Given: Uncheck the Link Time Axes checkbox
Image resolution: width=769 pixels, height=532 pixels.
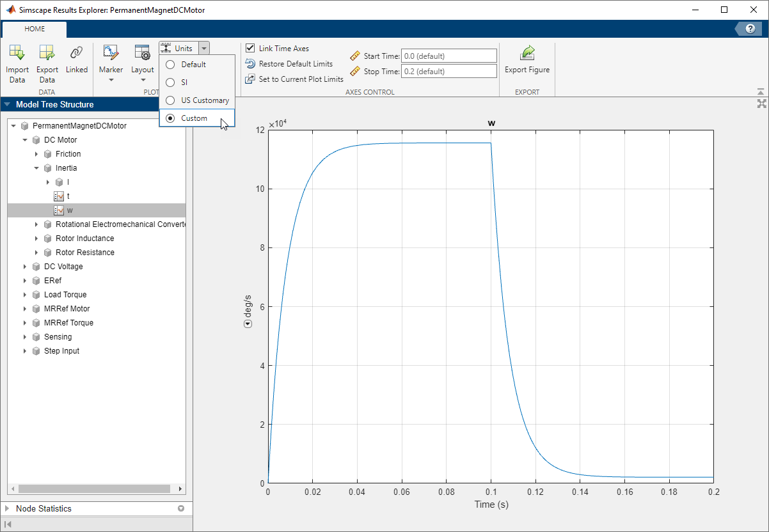Looking at the screenshot, I should pos(250,49).
